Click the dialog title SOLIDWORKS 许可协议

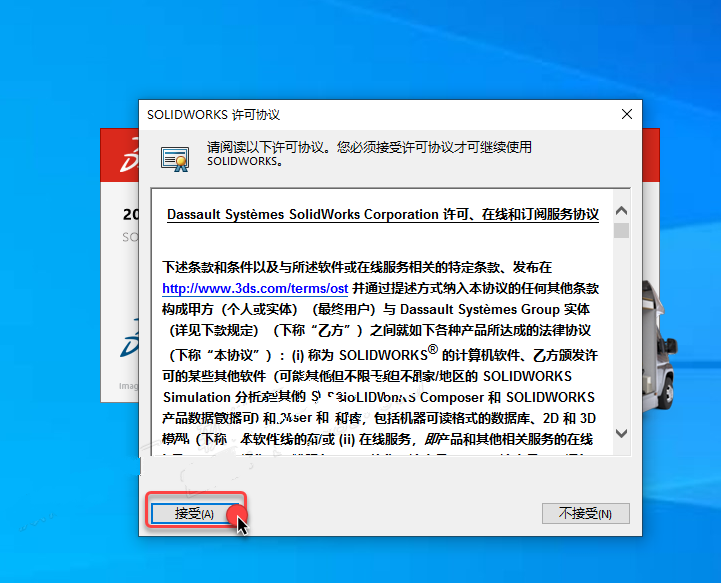point(213,114)
